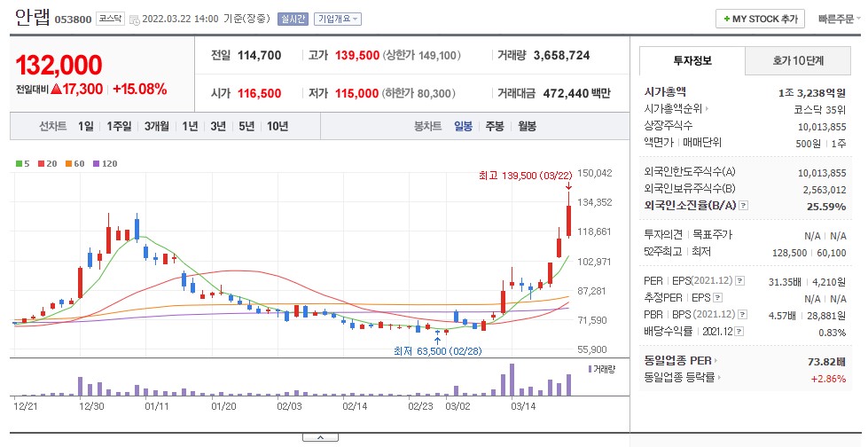Click the 52주최고 value 128,500
868x447 pixels.
789,253
